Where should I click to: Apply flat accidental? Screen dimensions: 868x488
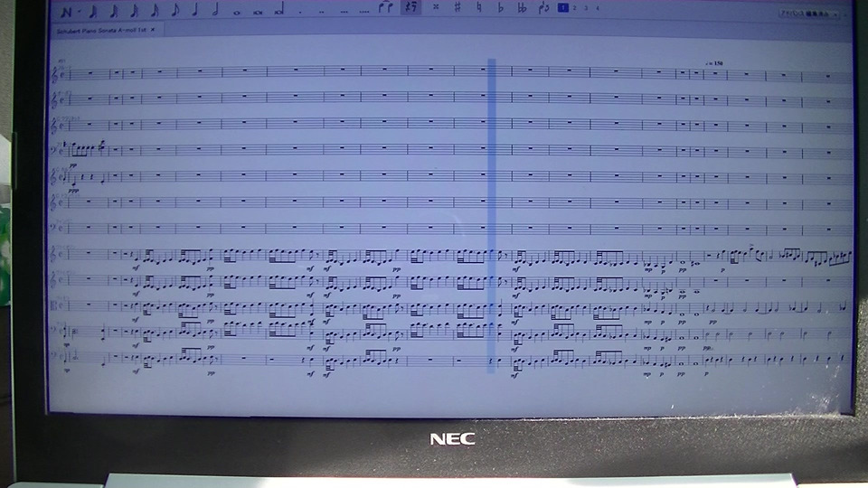(500, 7)
